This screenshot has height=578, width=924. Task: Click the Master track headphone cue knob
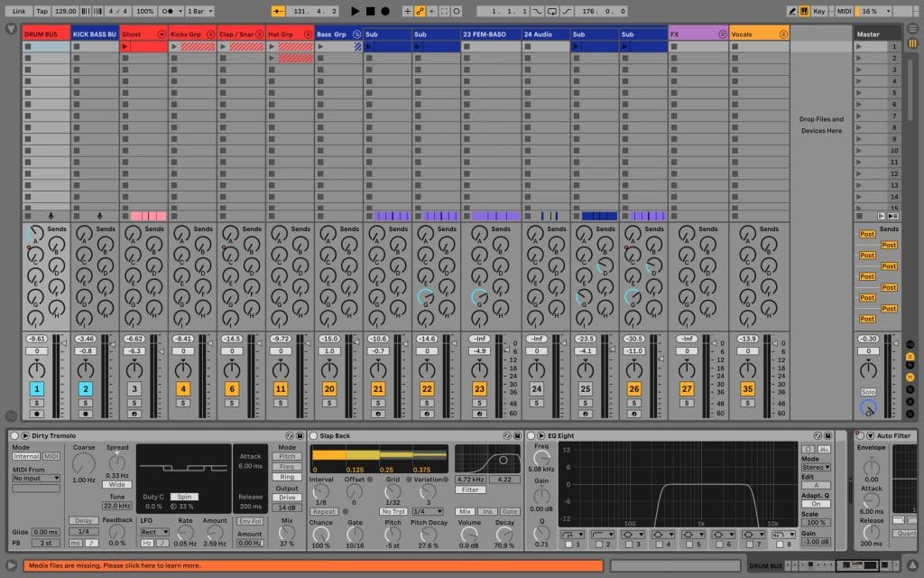[x=868, y=409]
